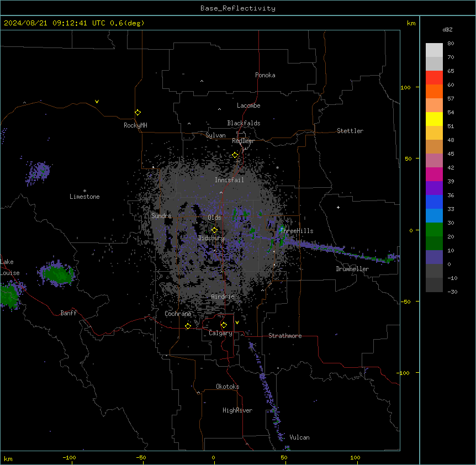The width and height of the screenshot is (476, 465).
Task: Click the 100 tick label on right axis
Action: [x=405, y=87]
